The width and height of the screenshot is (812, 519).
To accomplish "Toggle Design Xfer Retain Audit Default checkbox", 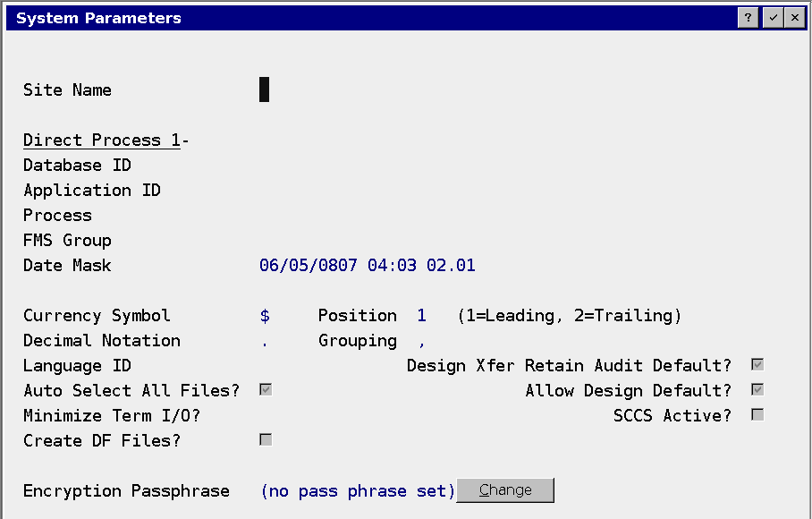I will [757, 365].
